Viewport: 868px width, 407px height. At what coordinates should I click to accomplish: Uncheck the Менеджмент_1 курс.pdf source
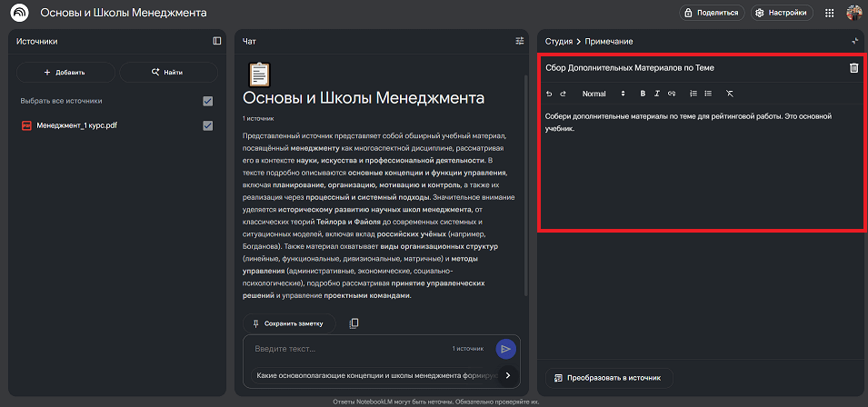click(208, 125)
